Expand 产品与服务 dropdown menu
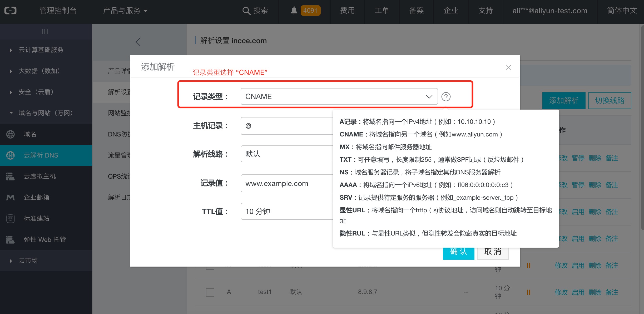Viewport: 644px width, 314px height. (125, 11)
